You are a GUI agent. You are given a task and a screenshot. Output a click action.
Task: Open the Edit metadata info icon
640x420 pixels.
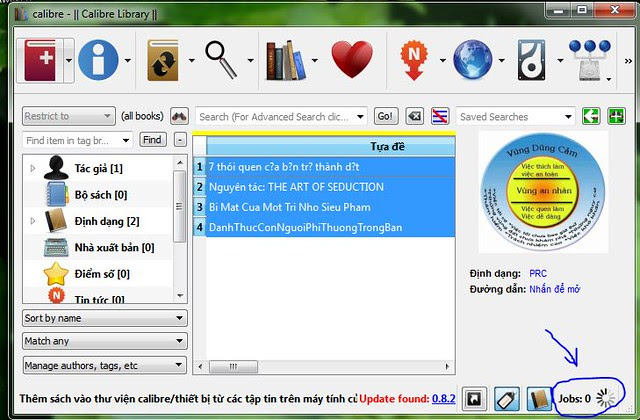coord(98,60)
